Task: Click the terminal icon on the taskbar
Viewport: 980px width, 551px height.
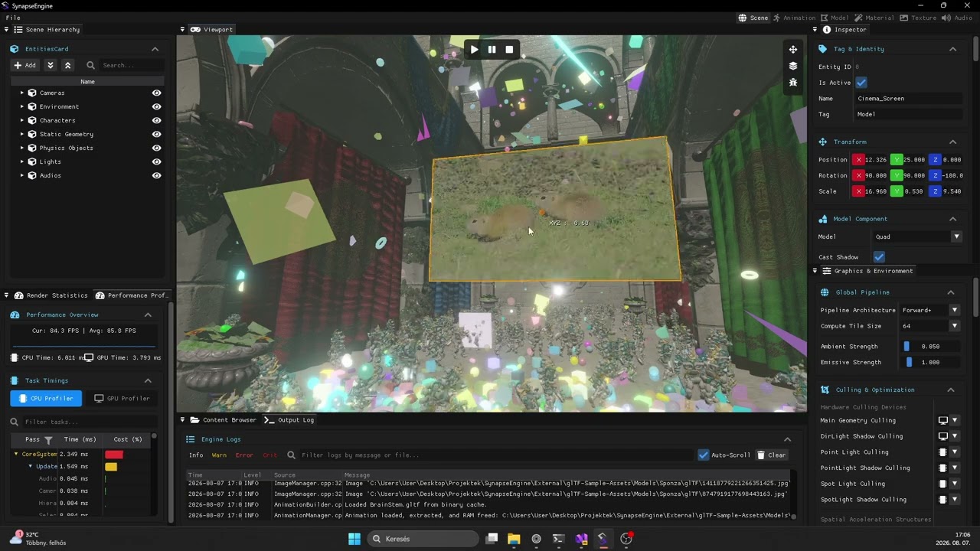Action: [558, 539]
